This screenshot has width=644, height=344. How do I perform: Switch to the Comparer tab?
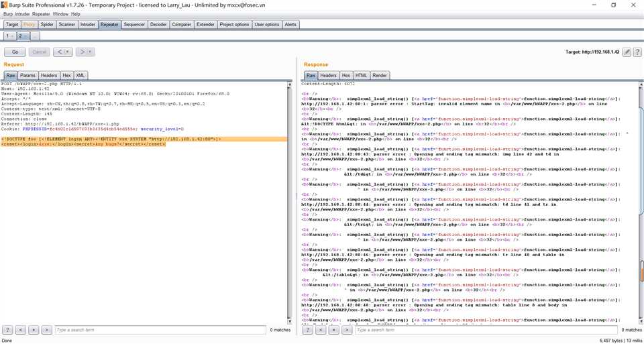pos(182,25)
